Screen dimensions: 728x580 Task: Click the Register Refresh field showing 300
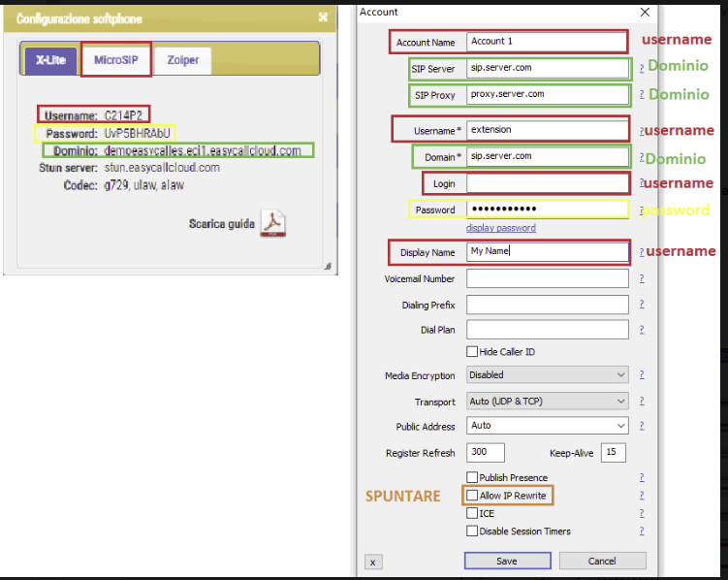click(x=486, y=452)
